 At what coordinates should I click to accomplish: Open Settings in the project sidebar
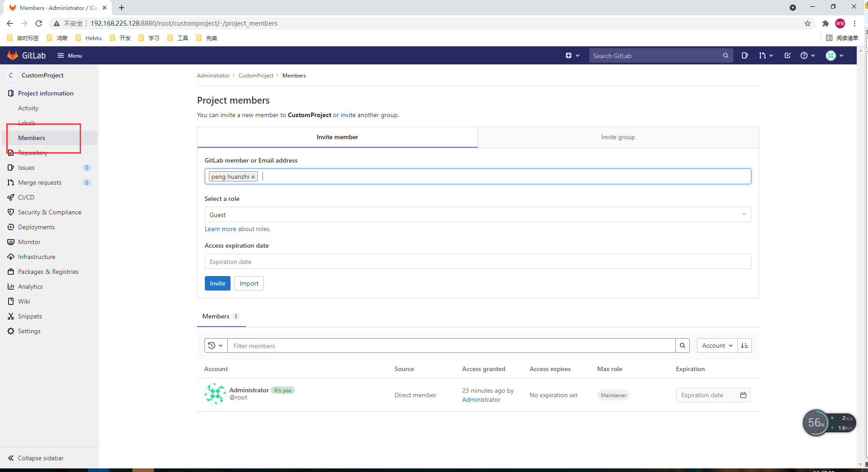point(29,331)
